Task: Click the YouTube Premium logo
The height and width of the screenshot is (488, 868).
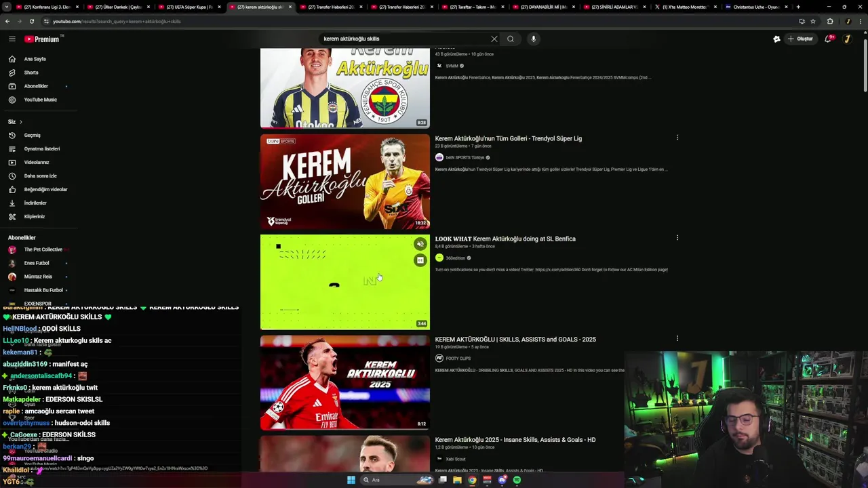Action: pyautogui.click(x=43, y=39)
